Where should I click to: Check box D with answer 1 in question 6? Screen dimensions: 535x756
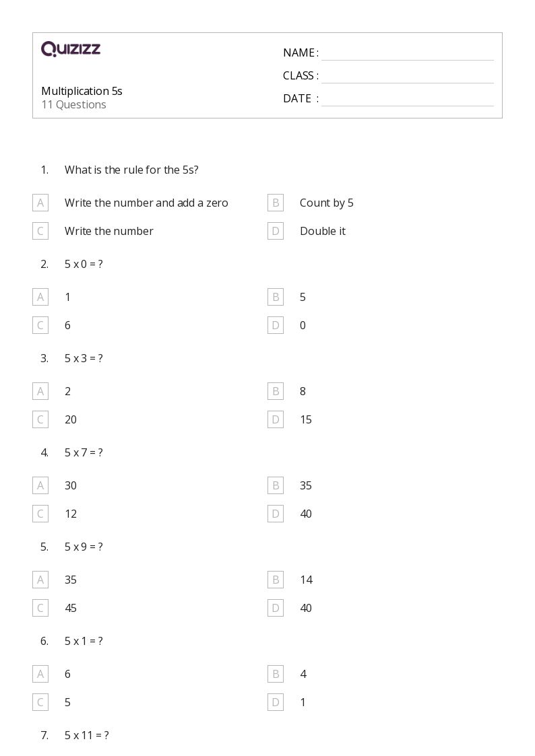pyautogui.click(x=276, y=703)
